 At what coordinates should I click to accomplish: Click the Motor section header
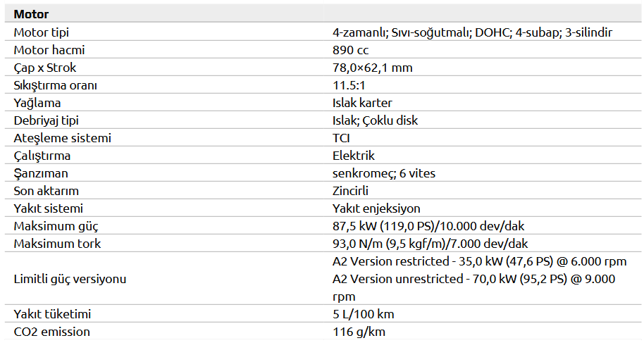click(x=31, y=14)
